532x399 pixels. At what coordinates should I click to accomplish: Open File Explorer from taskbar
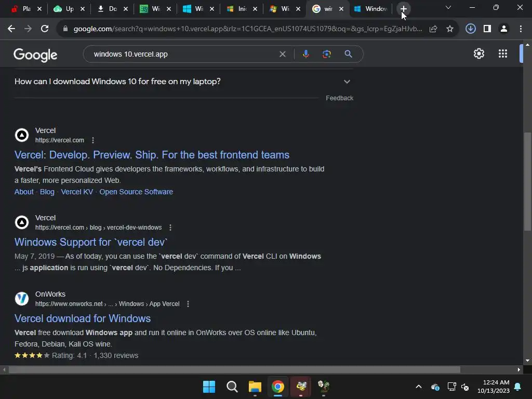(x=255, y=387)
